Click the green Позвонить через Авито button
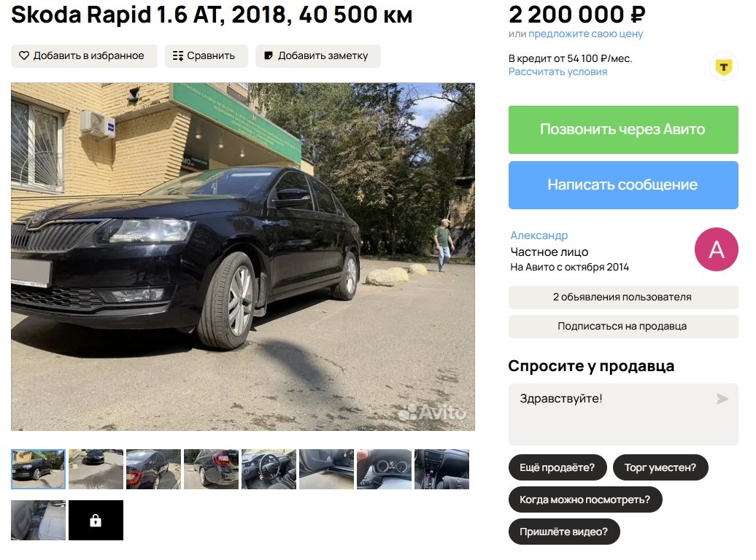This screenshot has height=560, width=756. (623, 130)
